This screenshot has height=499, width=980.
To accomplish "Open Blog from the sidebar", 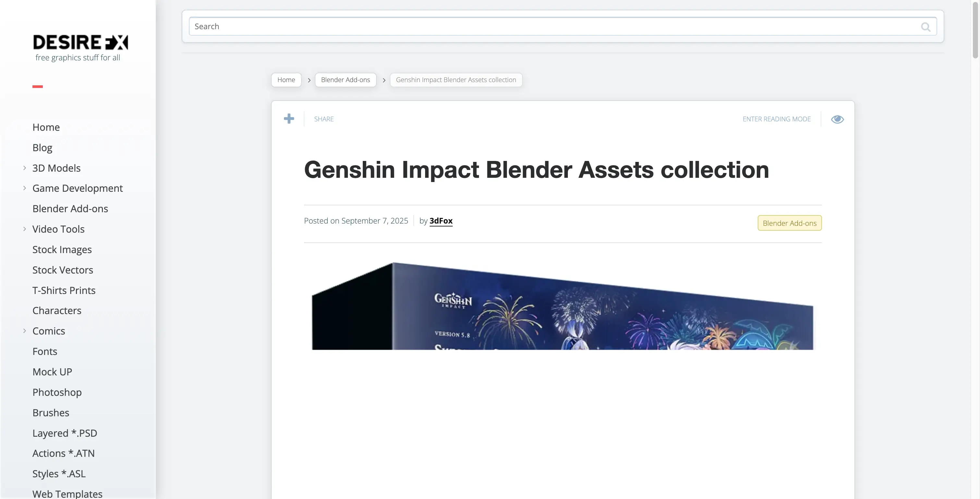I will pyautogui.click(x=42, y=147).
